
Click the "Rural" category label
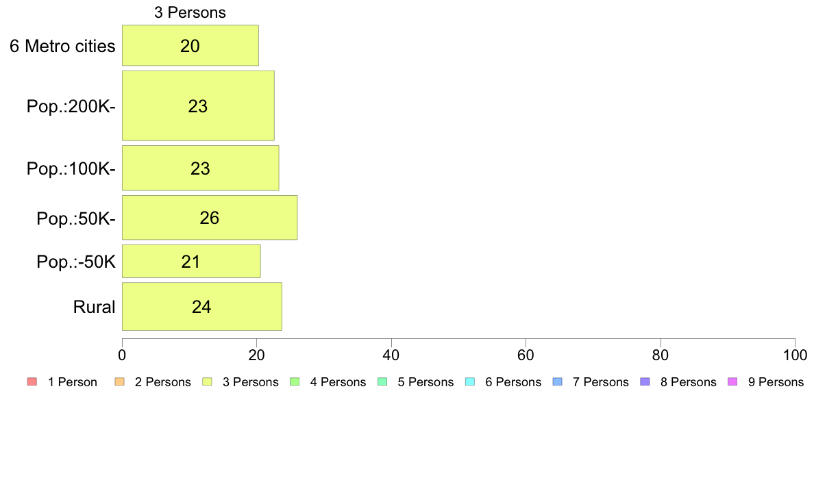point(94,307)
